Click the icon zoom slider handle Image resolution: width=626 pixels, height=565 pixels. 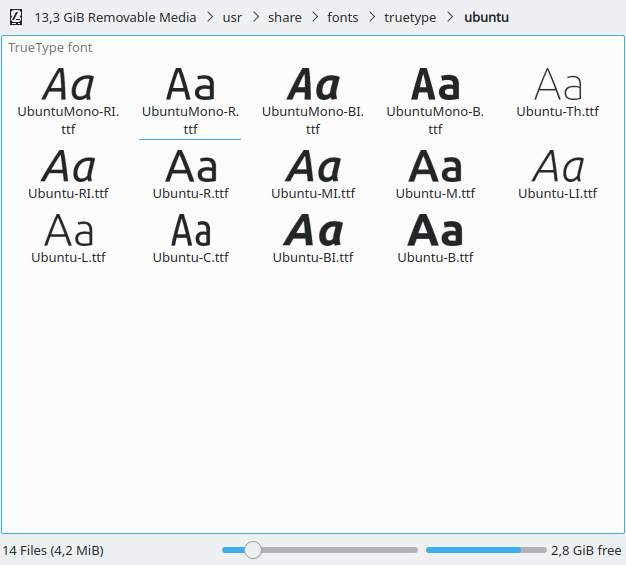pyautogui.click(x=253, y=550)
